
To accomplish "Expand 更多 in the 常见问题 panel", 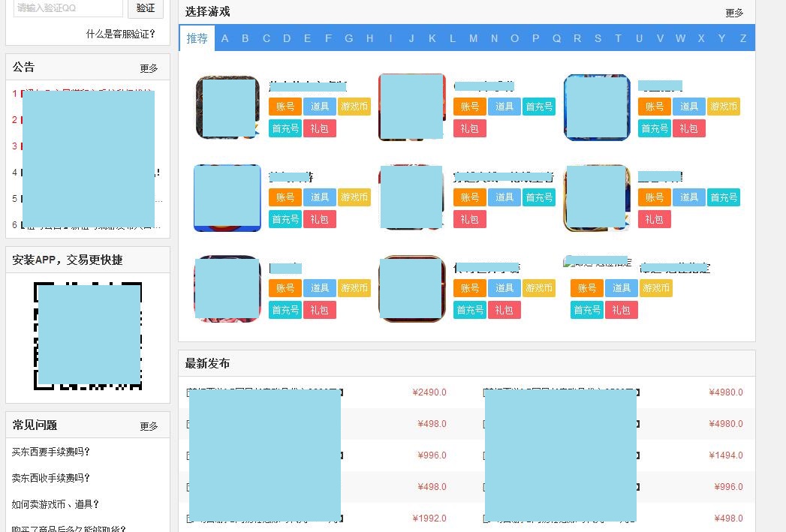I will coord(149,426).
